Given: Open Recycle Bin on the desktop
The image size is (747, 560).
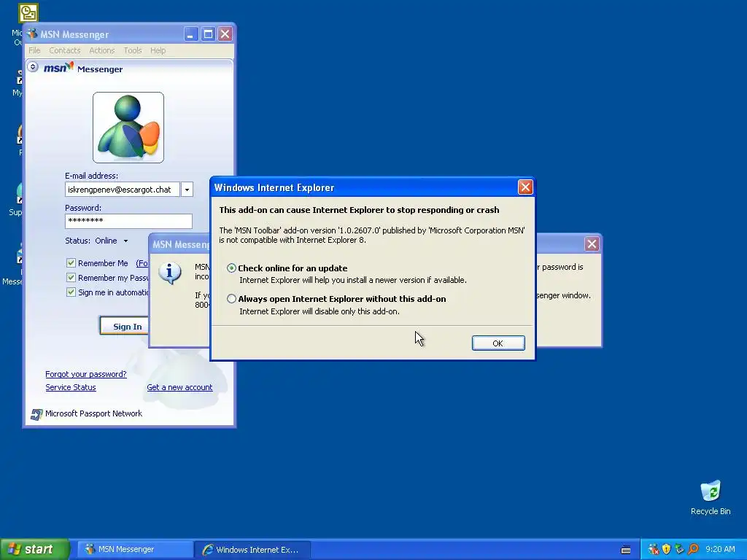Looking at the screenshot, I should 711,498.
